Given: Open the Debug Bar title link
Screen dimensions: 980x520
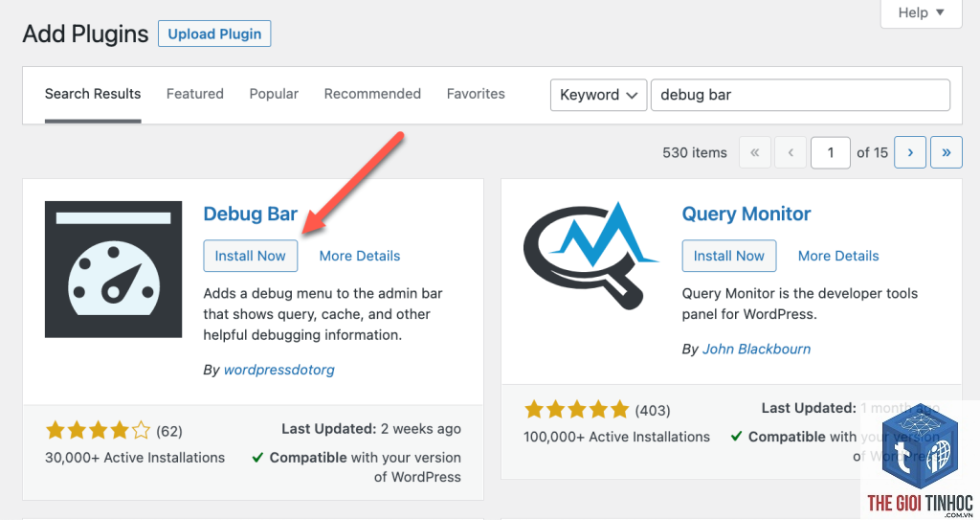Looking at the screenshot, I should pyautogui.click(x=251, y=214).
